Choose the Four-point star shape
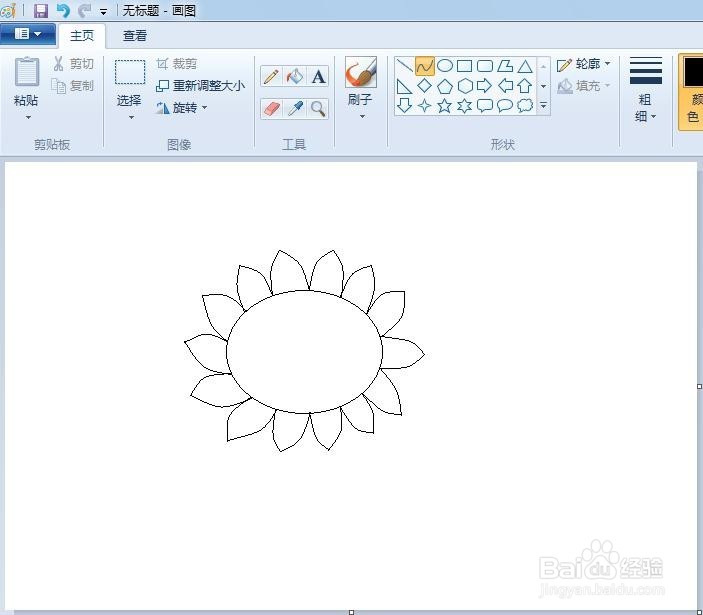This screenshot has height=615, width=703. [x=424, y=106]
